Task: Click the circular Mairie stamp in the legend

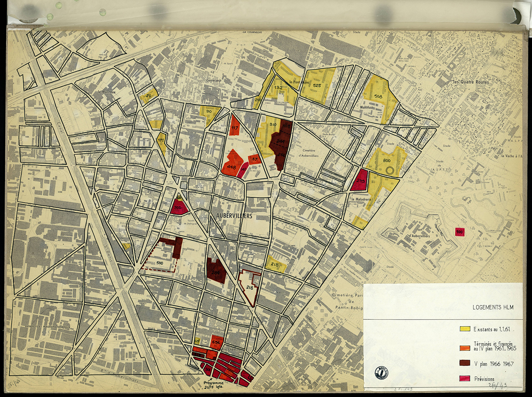Action: (381, 372)
